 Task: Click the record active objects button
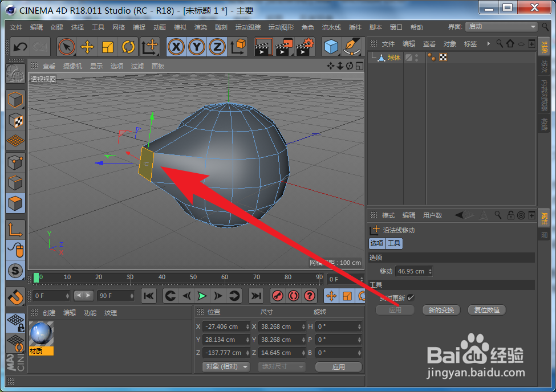coord(278,296)
